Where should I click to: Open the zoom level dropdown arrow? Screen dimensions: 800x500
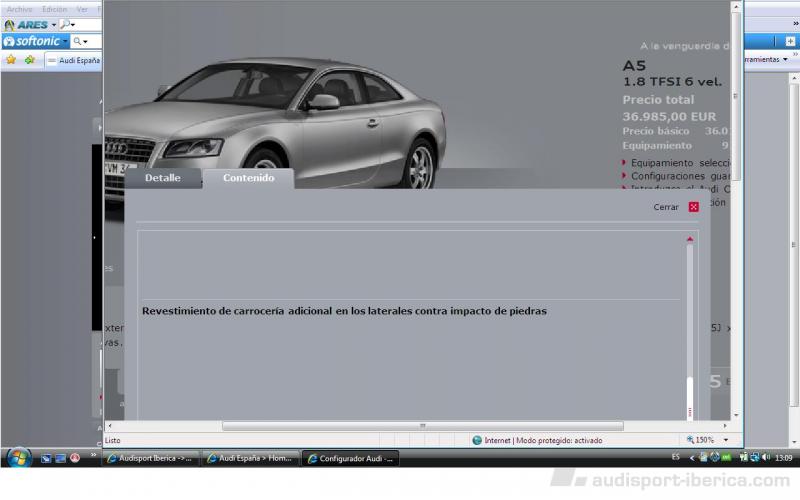tap(726, 440)
